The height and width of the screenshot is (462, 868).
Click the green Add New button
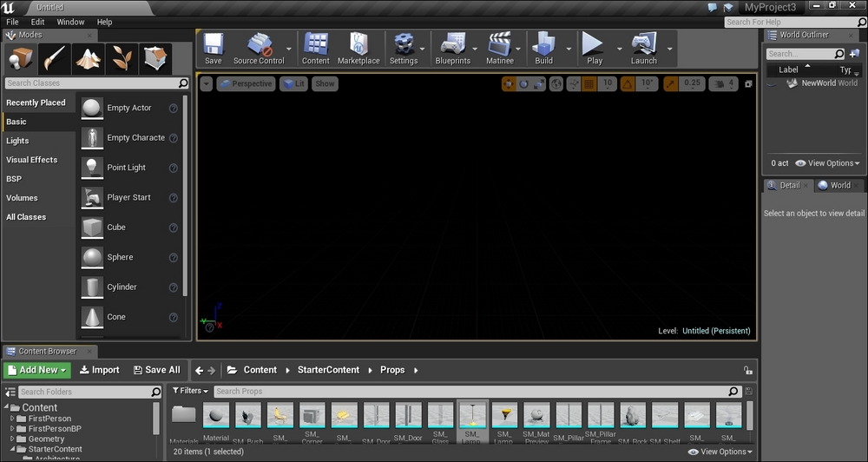click(x=37, y=370)
